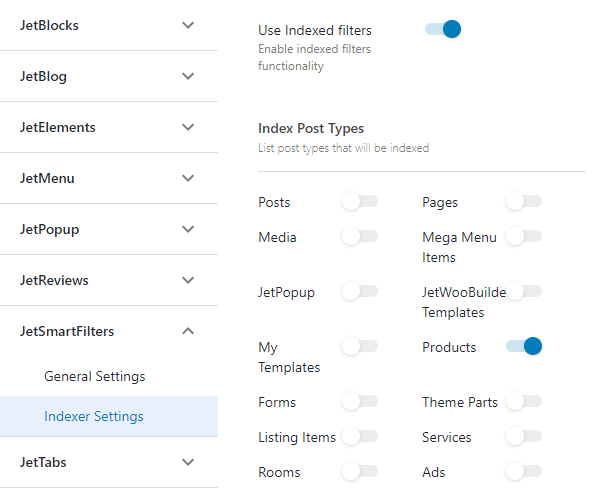The image size is (600, 500).
Task: Expand the JetReviews section chevron
Action: [x=188, y=280]
